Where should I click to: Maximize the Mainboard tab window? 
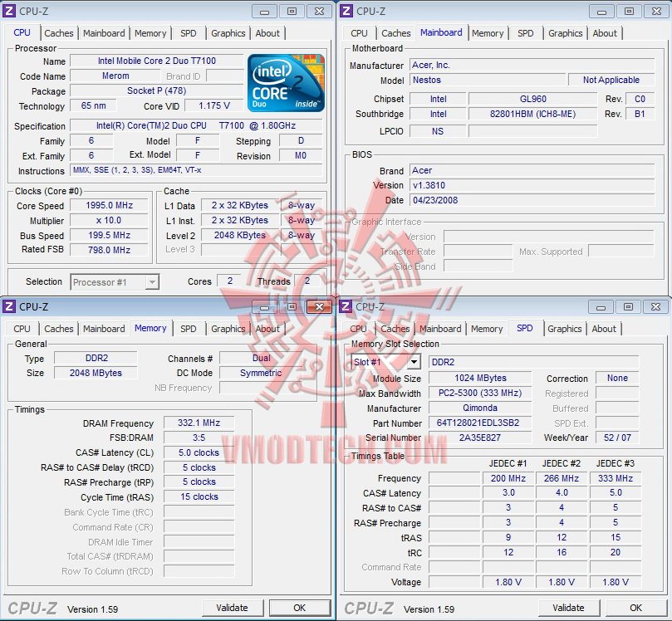[629, 12]
